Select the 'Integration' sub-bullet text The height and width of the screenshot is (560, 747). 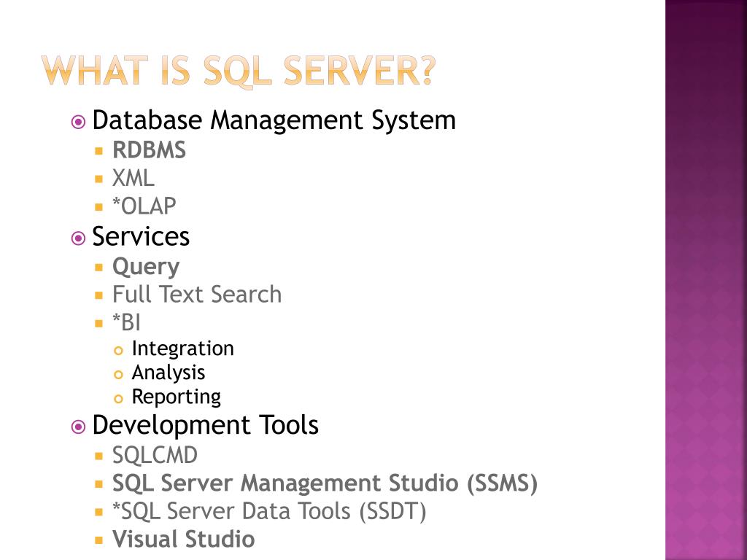click(183, 349)
